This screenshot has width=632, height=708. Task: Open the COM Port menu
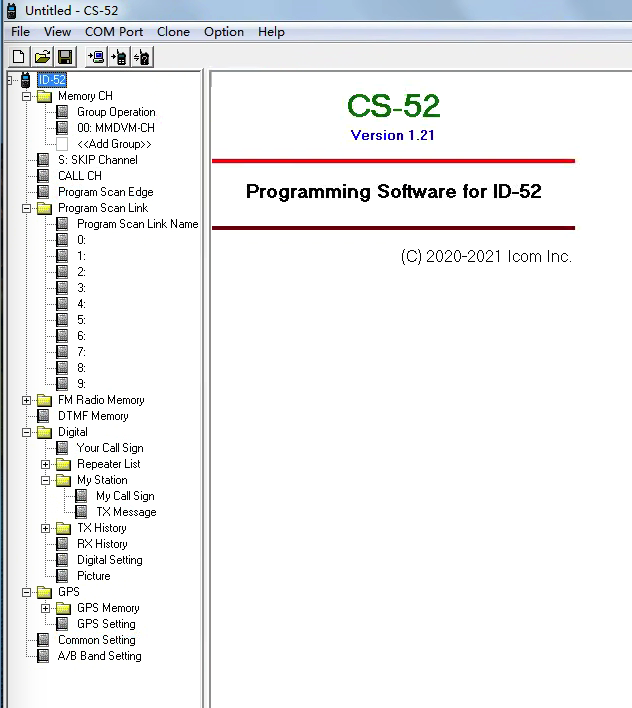[114, 32]
